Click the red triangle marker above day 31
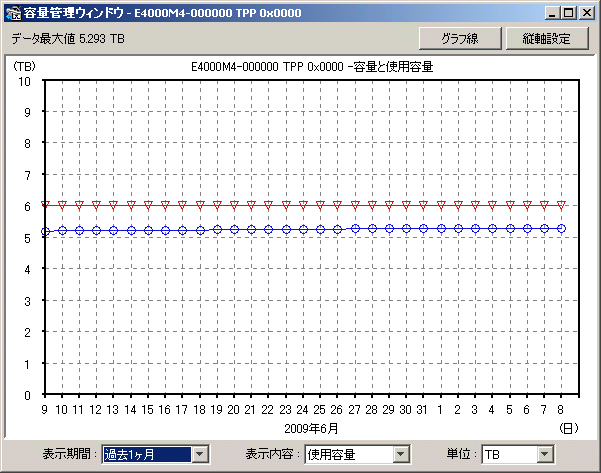The height and width of the screenshot is (473, 601). [x=423, y=205]
